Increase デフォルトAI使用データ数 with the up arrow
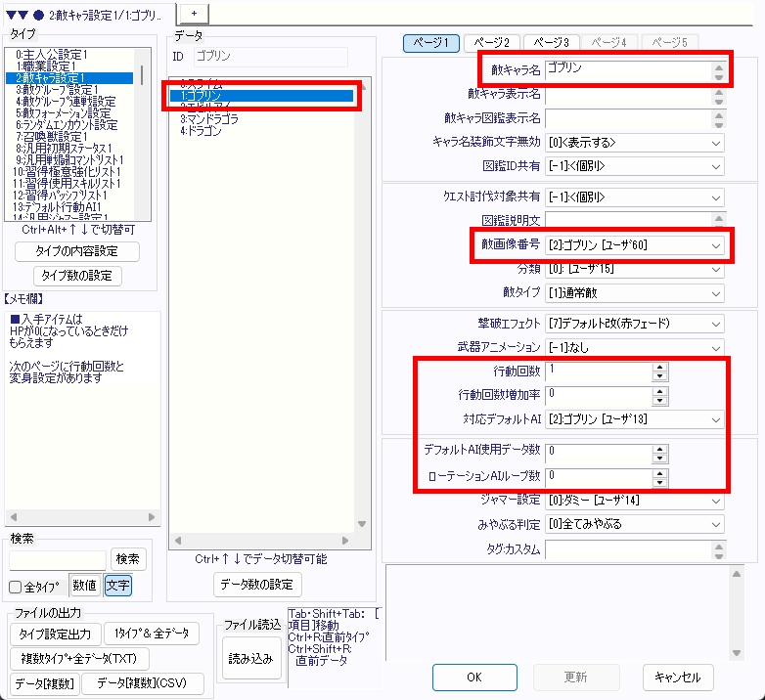Image resolution: width=765 pixels, height=700 pixels. (x=660, y=447)
